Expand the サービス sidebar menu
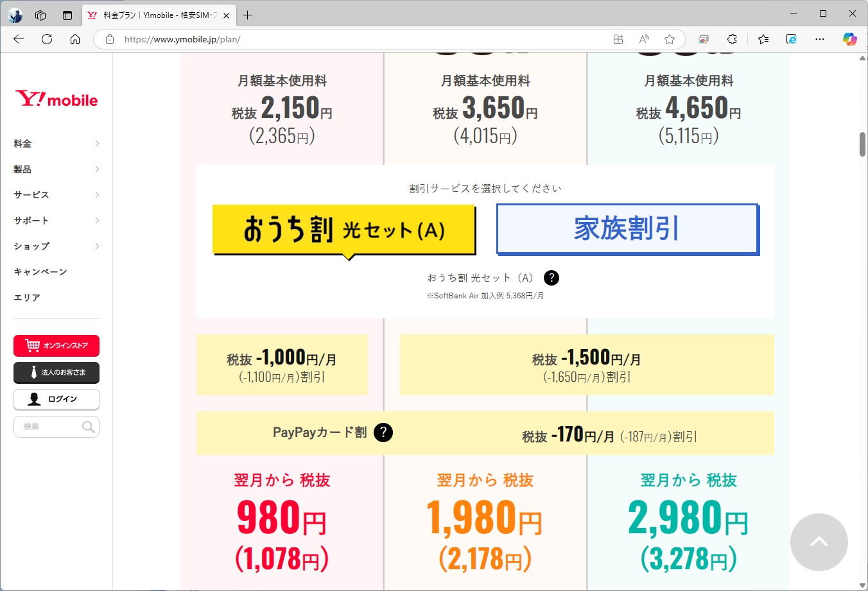 pyautogui.click(x=56, y=195)
